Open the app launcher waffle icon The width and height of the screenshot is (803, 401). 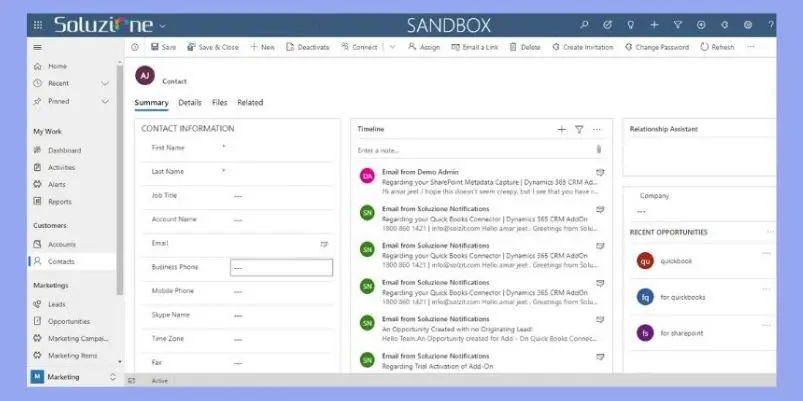(x=38, y=25)
